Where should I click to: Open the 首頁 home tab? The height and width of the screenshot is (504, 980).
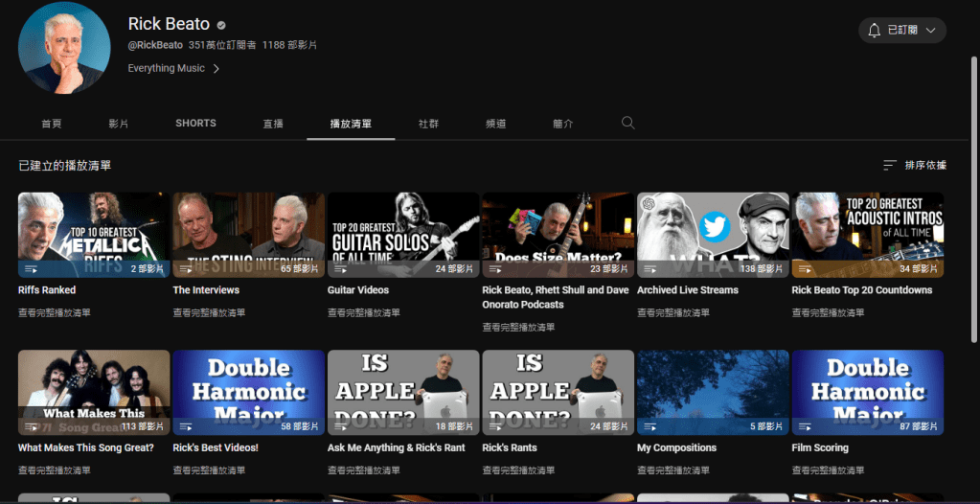(x=52, y=124)
